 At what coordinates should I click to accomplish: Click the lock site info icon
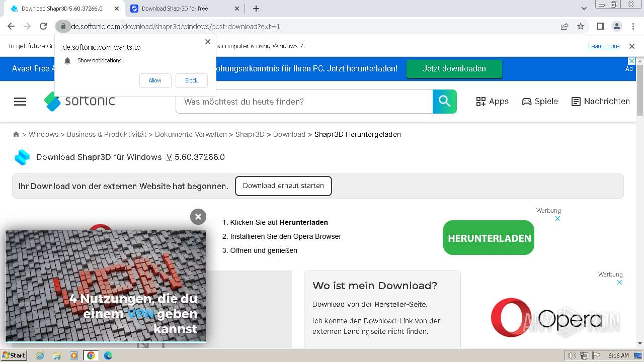click(62, 27)
